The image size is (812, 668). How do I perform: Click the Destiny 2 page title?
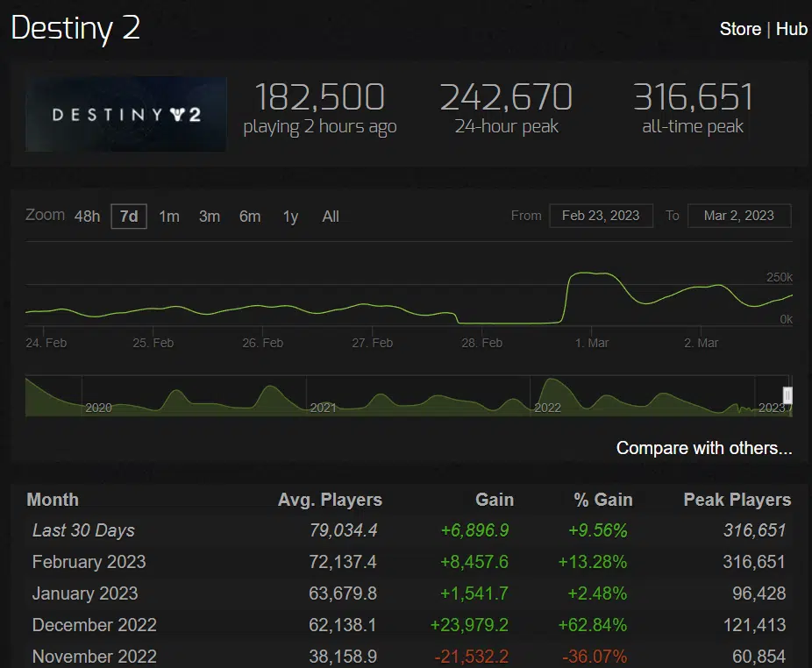75,29
